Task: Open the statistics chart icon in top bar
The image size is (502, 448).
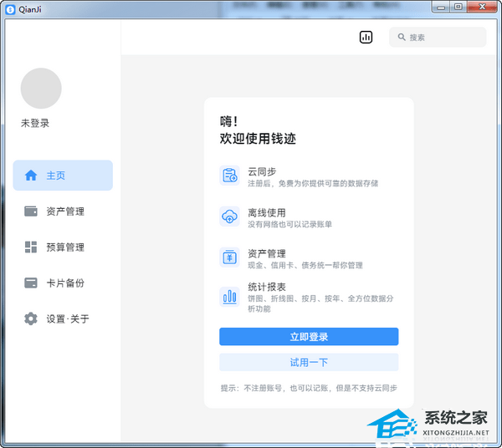Action: (366, 37)
